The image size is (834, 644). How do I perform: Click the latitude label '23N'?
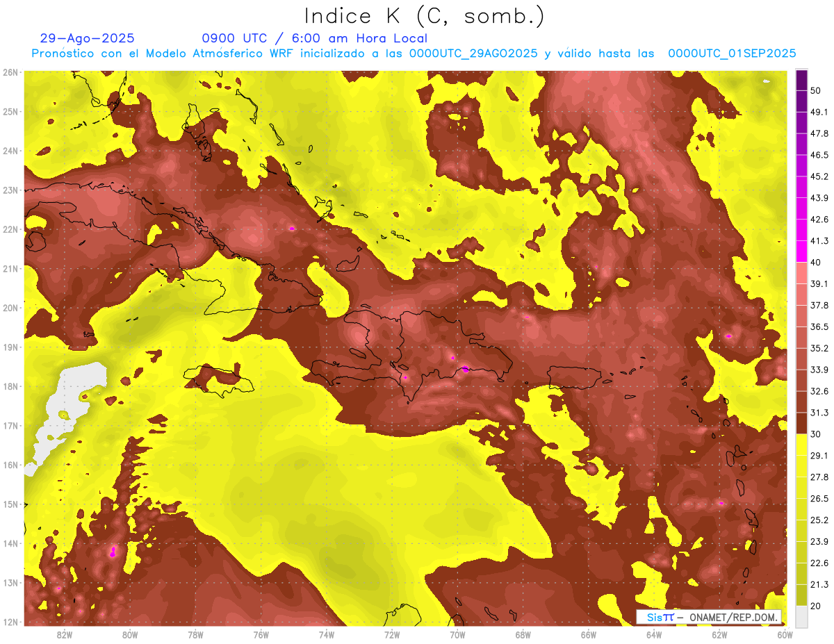pyautogui.click(x=10, y=190)
